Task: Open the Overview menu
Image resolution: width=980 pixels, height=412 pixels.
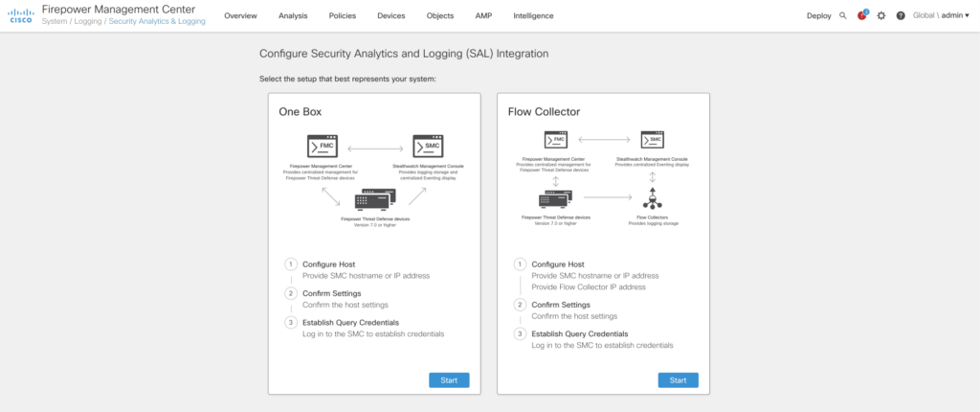Action: click(240, 15)
